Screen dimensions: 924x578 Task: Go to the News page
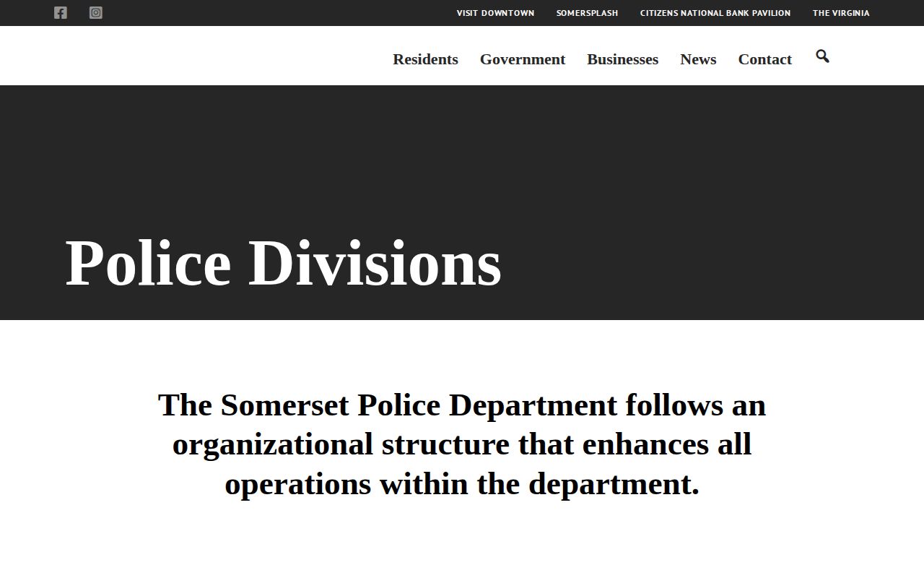(x=698, y=59)
